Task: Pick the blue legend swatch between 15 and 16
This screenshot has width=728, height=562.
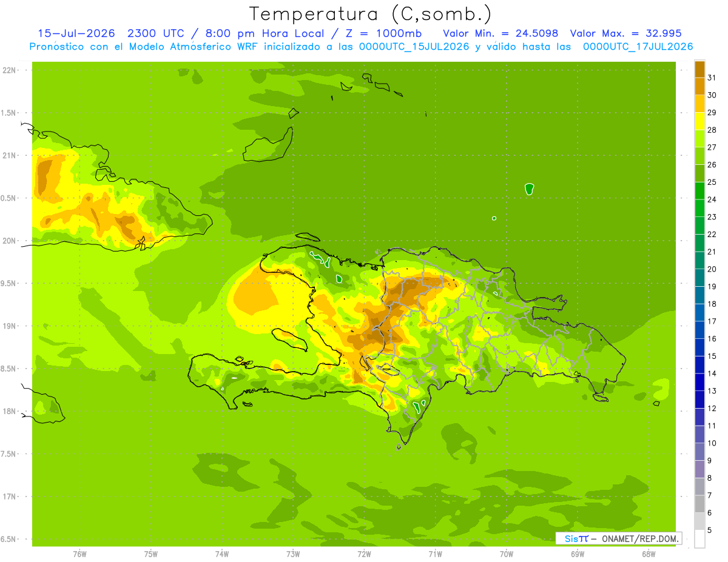Action: [699, 347]
